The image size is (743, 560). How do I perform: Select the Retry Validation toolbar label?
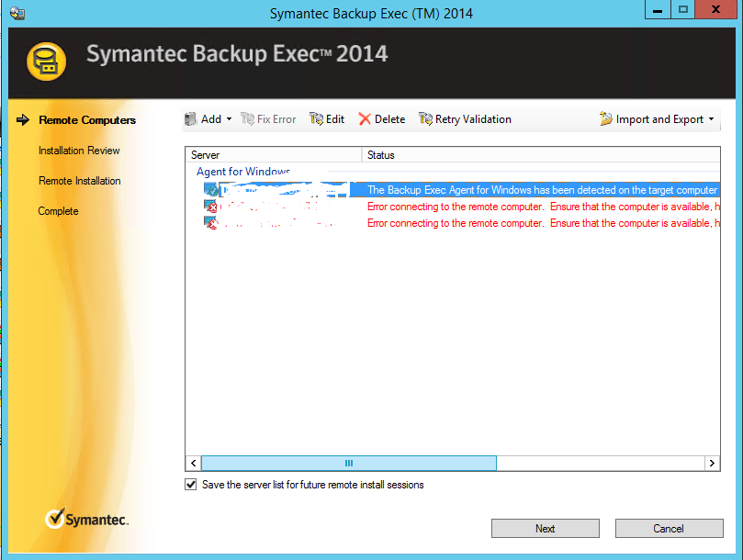tap(473, 119)
